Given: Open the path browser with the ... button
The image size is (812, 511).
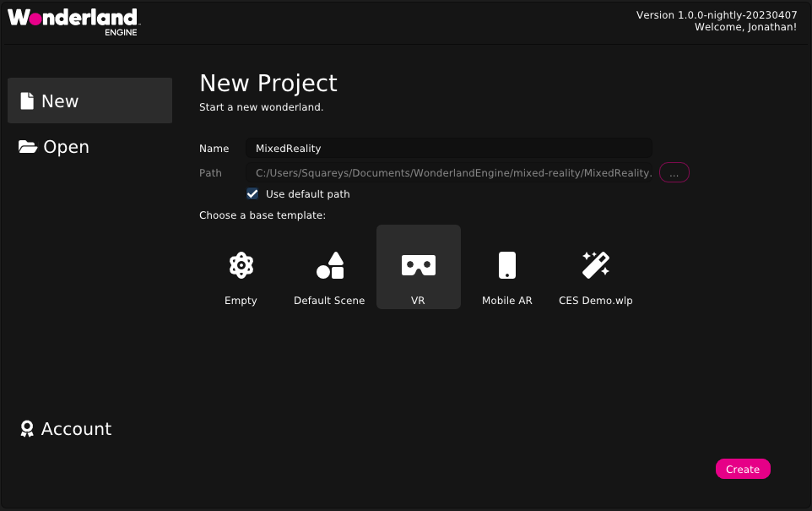Looking at the screenshot, I should click(x=674, y=172).
